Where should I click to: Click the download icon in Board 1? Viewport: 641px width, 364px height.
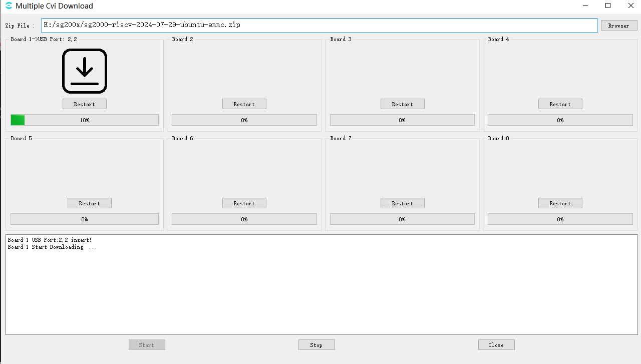coord(85,71)
